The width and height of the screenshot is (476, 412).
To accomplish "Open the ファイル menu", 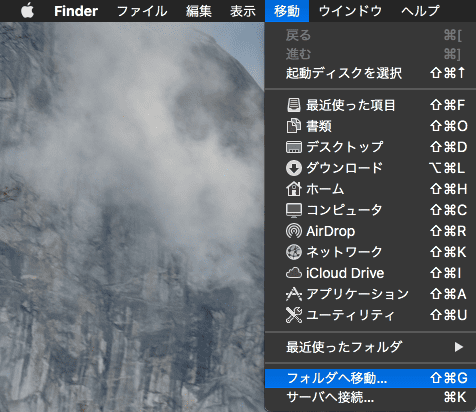I will pos(142,11).
